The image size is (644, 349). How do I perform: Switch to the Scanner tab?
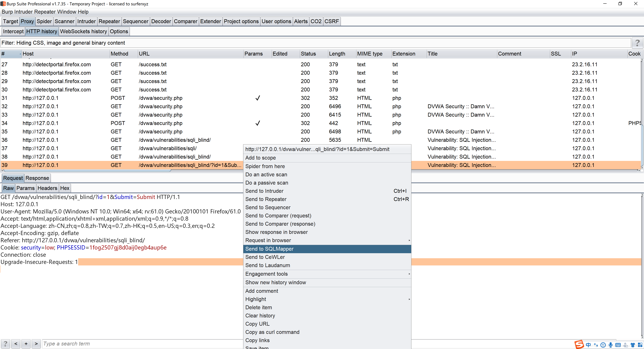(x=65, y=21)
